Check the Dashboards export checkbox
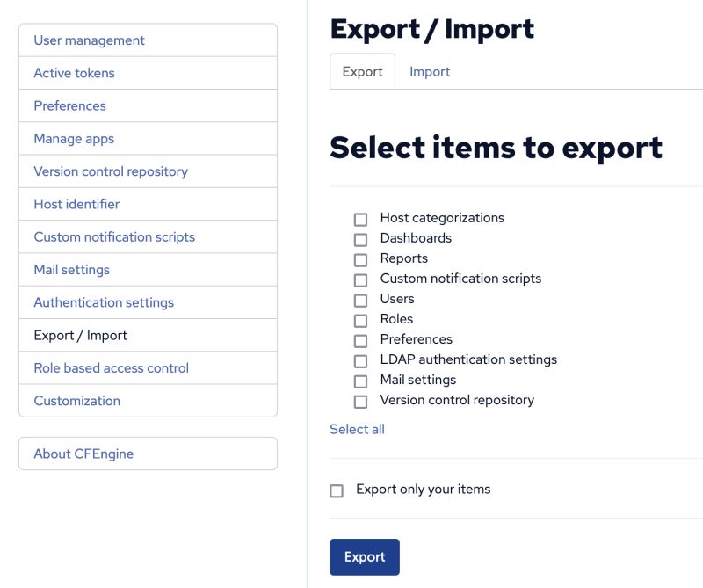 pos(360,238)
